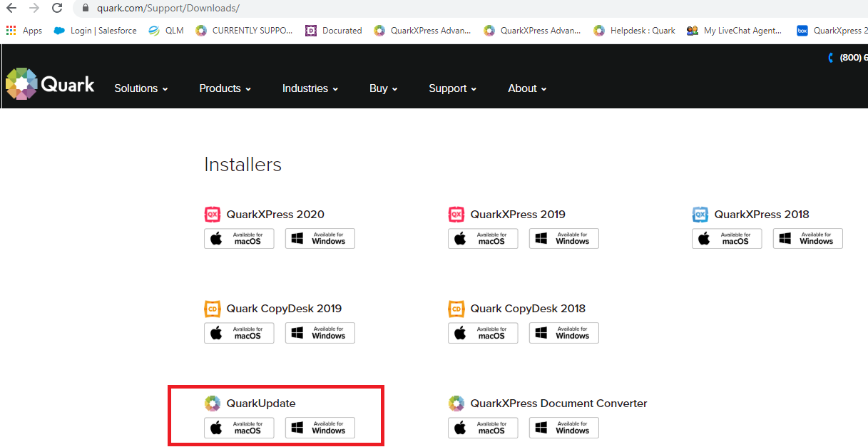Image resolution: width=868 pixels, height=447 pixels.
Task: Download Quark CopyDesk 2019 for Windows
Action: pyautogui.click(x=320, y=333)
